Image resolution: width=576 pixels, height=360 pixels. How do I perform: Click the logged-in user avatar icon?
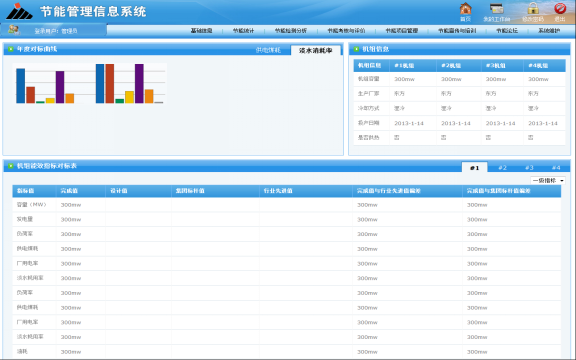pyautogui.click(x=14, y=30)
